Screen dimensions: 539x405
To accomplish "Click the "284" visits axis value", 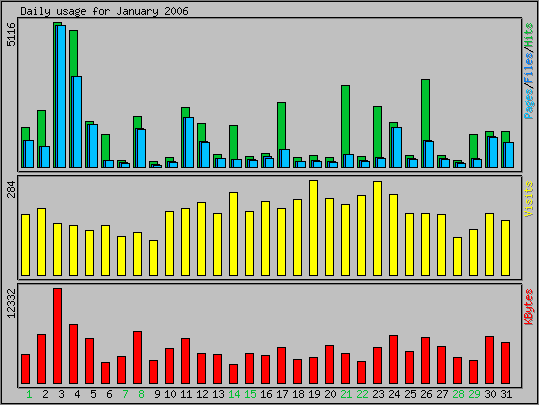I will click(x=11, y=189).
